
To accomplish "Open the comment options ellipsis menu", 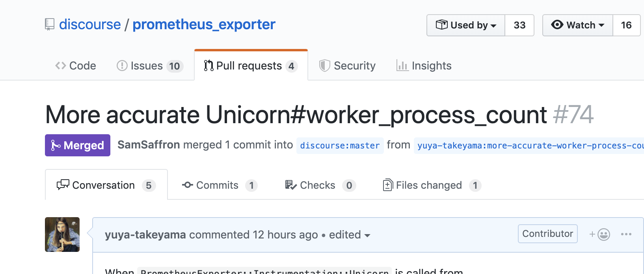I will pyautogui.click(x=626, y=234).
